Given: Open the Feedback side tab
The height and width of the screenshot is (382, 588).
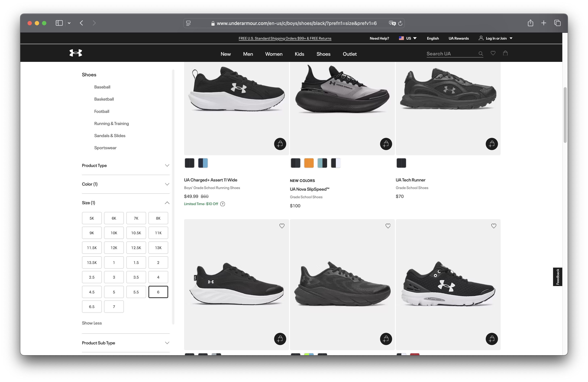Looking at the screenshot, I should pyautogui.click(x=557, y=277).
